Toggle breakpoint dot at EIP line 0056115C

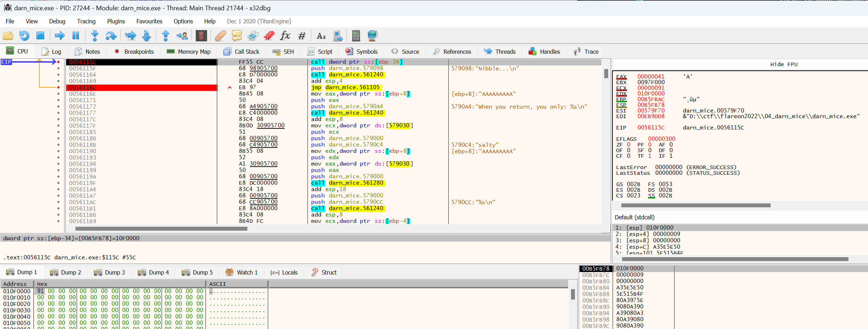coord(58,62)
